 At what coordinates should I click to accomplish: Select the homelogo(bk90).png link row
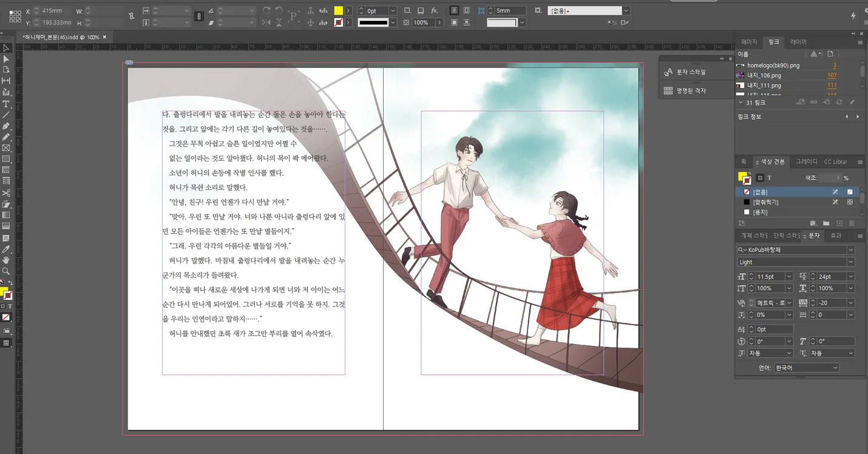[x=798, y=65]
